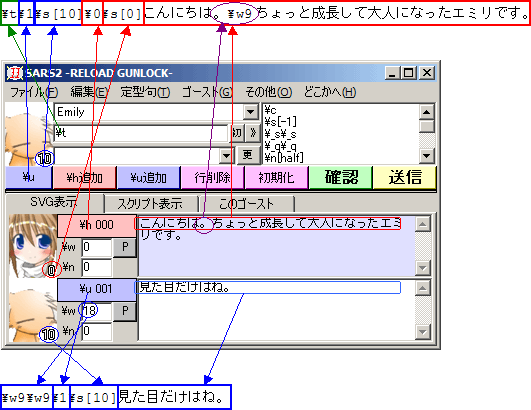Click the 初期化 button
The image size is (531, 410).
[276, 177]
